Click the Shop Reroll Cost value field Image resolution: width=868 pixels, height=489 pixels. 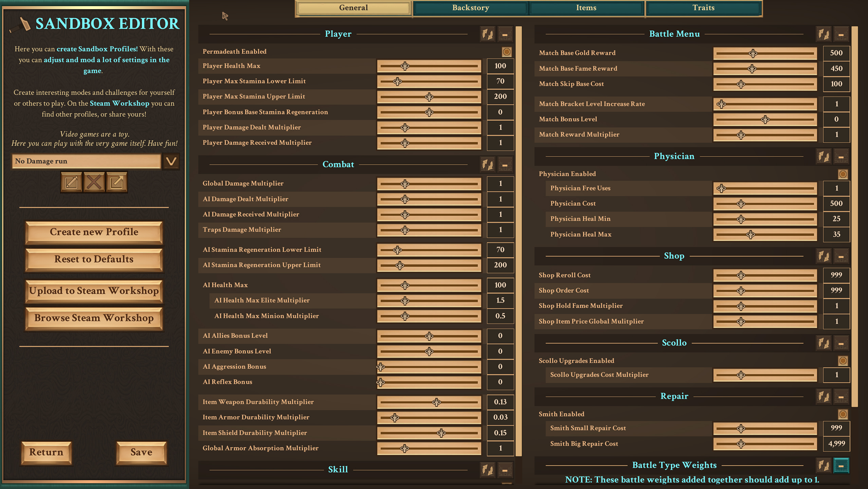[836, 275]
